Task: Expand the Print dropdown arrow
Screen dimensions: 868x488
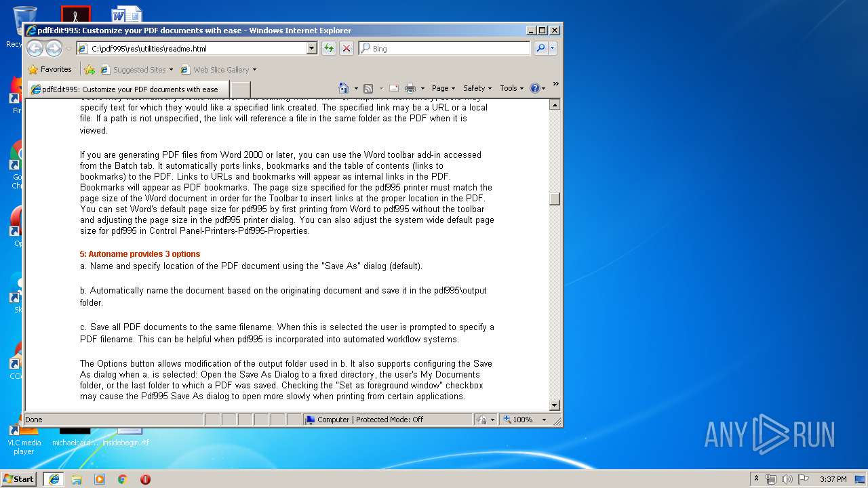Action: (422, 88)
